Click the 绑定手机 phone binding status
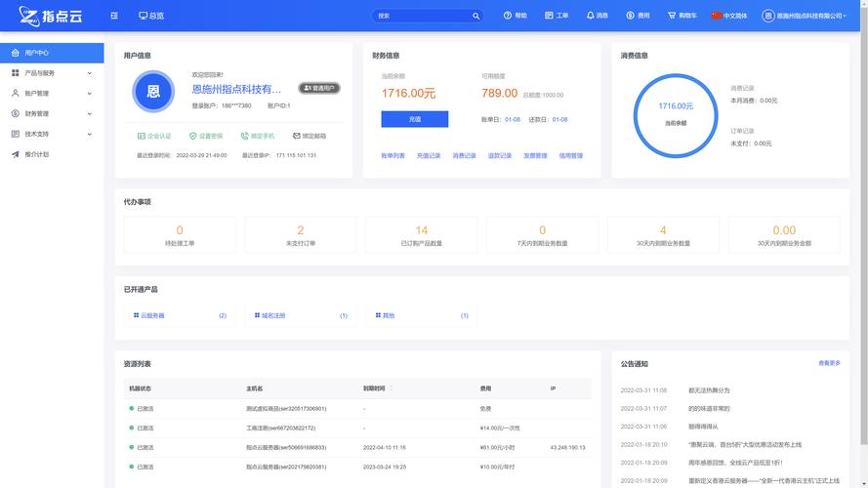Screen dimensions: 868x488 (x=256, y=136)
